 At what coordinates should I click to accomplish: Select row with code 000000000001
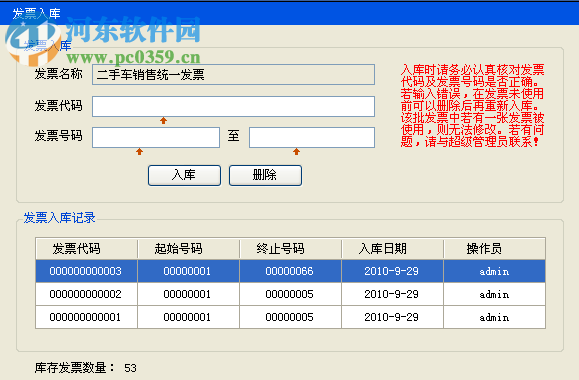coord(290,317)
